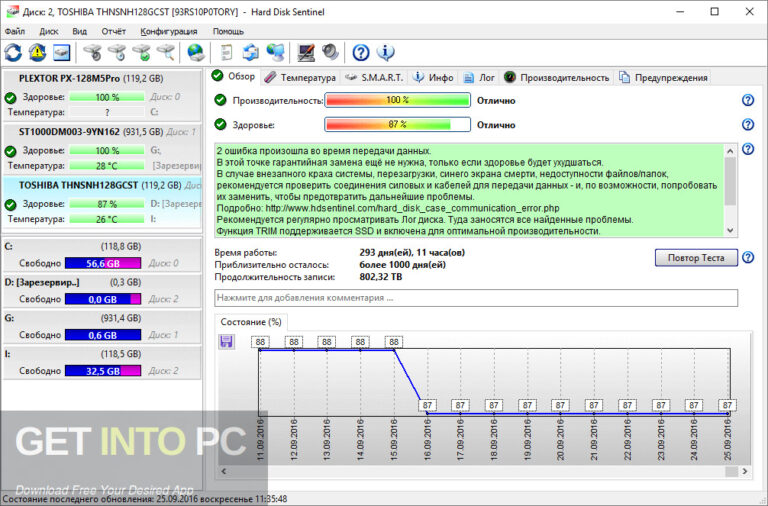Select TOSHIBA THNSNH128GCST disk in the list
The image size is (768, 506).
[x=102, y=202]
